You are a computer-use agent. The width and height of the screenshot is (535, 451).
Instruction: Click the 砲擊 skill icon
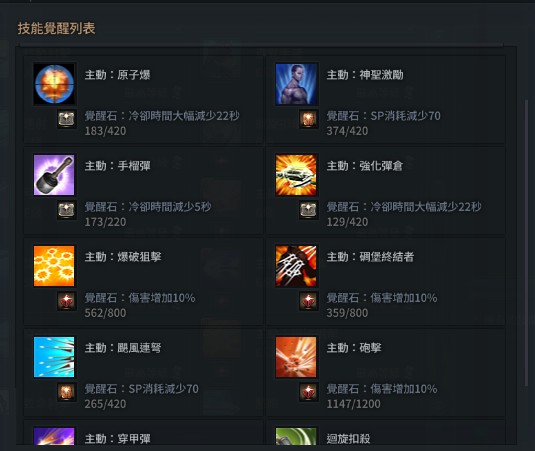(296, 357)
